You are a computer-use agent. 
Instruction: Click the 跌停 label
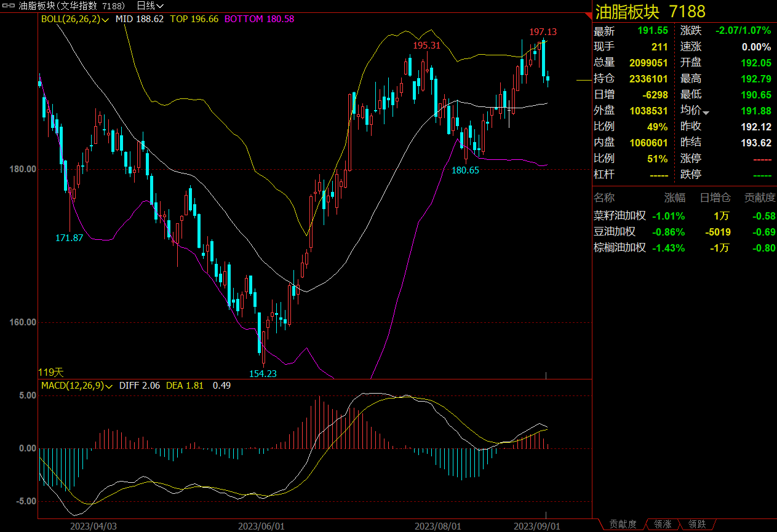[691, 175]
